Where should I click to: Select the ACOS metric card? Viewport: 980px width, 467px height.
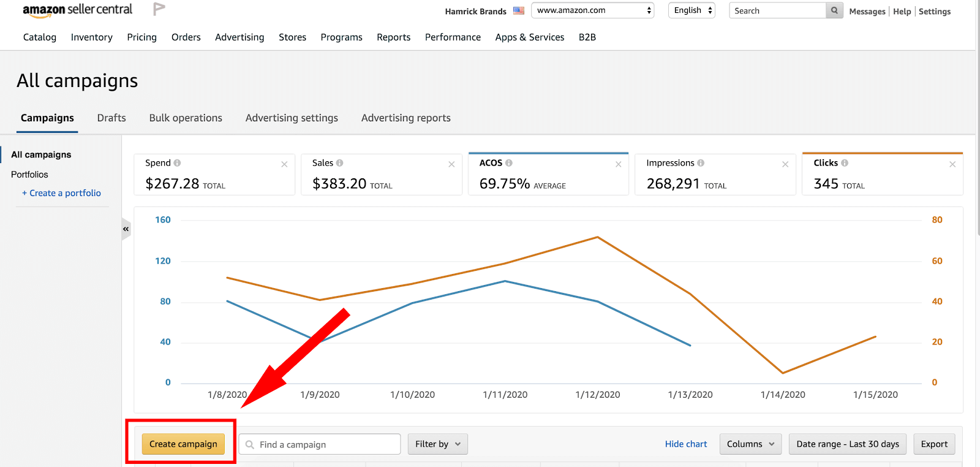point(548,175)
